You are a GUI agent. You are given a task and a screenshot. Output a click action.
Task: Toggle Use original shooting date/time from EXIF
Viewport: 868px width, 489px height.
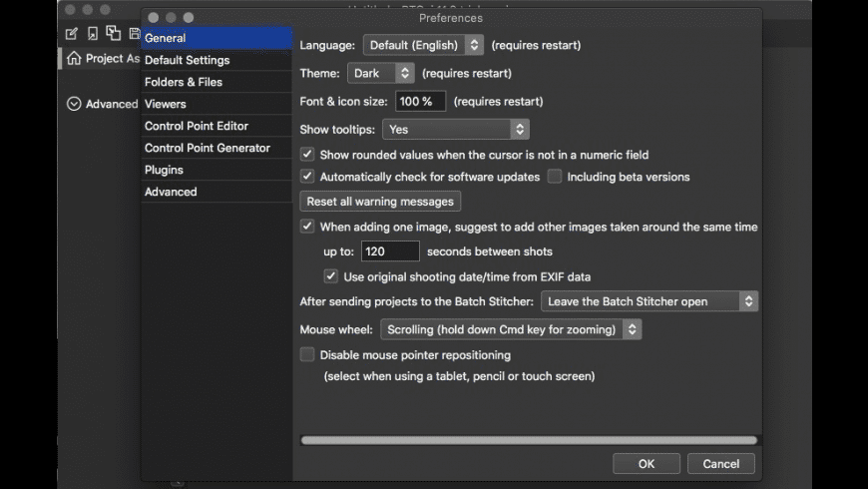pyautogui.click(x=331, y=276)
